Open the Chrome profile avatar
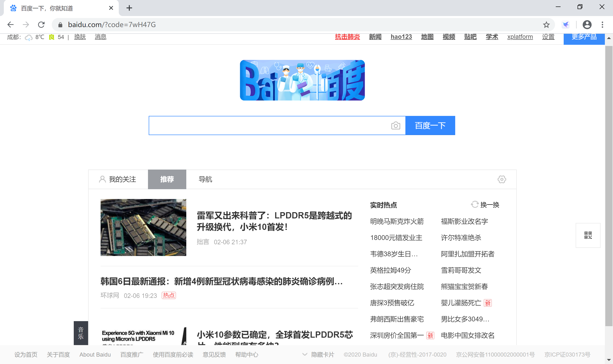 587,24
